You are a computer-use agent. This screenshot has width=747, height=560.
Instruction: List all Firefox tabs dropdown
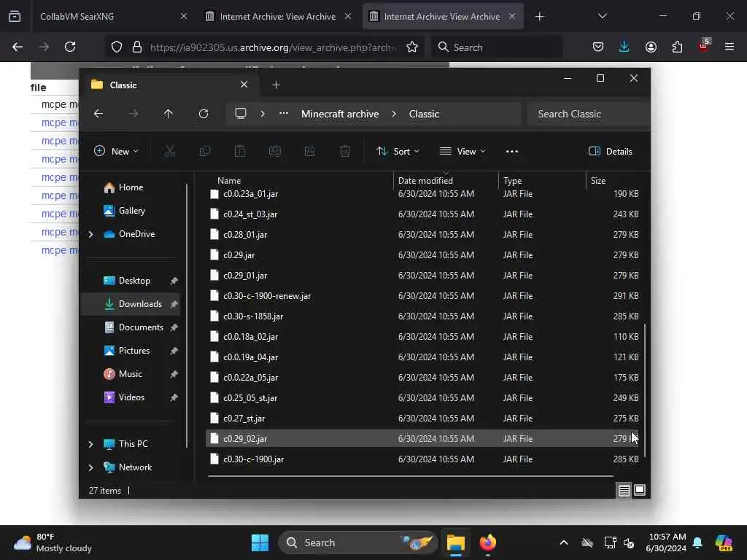pos(602,16)
